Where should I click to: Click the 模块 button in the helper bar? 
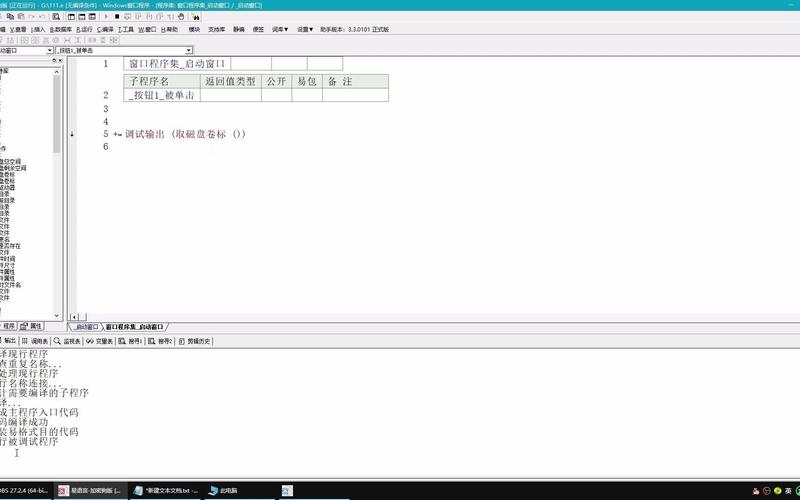click(x=194, y=30)
